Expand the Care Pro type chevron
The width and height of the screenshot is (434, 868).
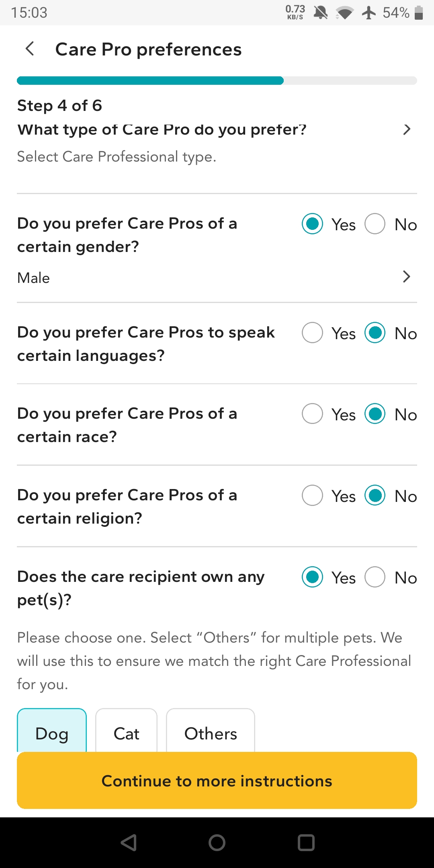click(407, 129)
